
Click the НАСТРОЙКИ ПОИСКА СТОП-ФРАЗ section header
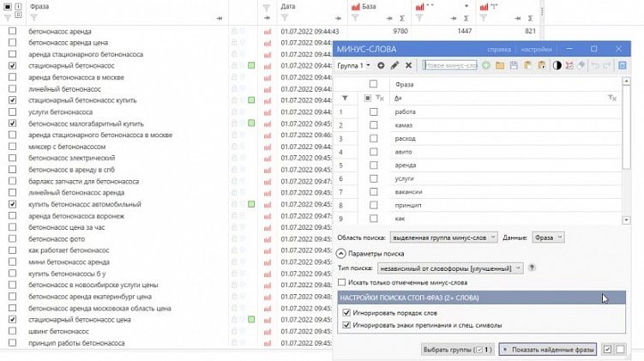[x=481, y=298]
